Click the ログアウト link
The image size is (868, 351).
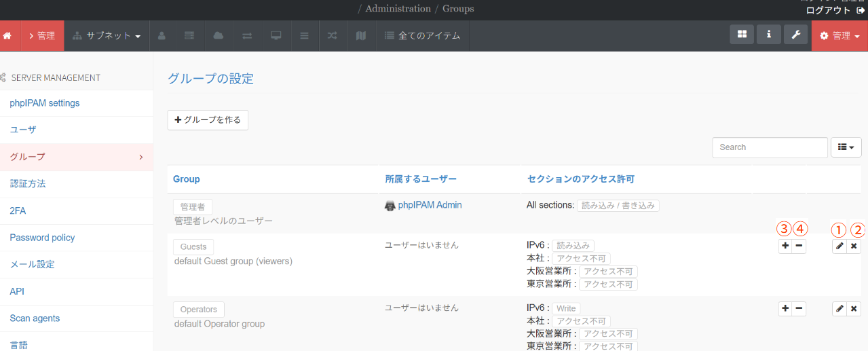(x=828, y=10)
